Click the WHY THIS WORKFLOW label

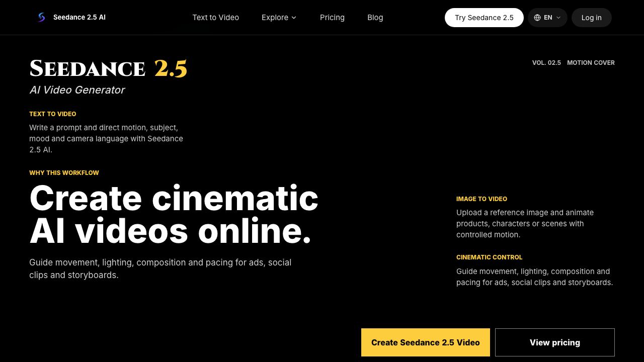click(64, 173)
